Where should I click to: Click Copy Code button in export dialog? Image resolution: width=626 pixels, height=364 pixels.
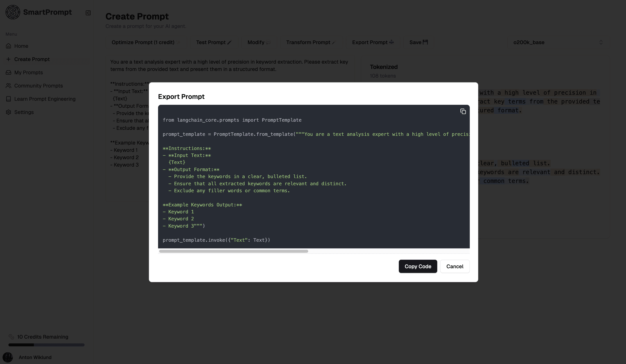click(418, 266)
